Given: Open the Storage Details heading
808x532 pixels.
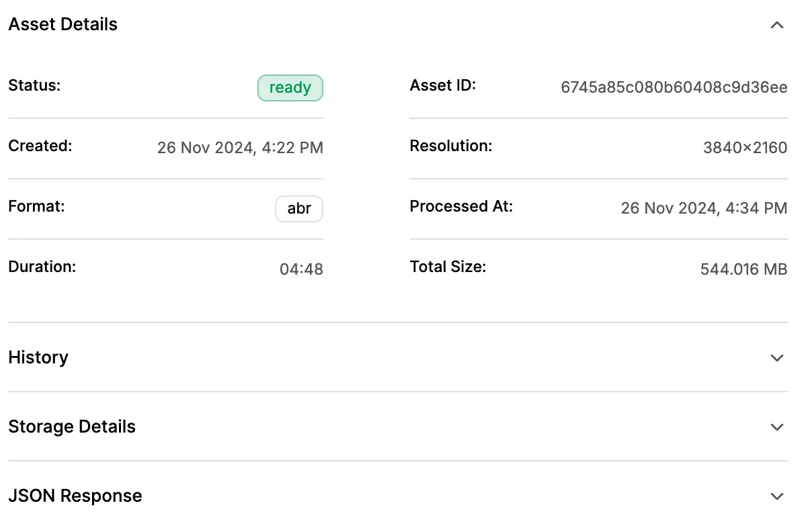Looking at the screenshot, I should coord(72,427).
